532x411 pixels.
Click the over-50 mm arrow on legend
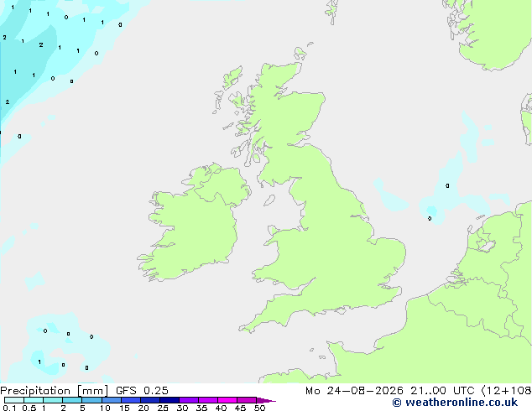pos(266,400)
